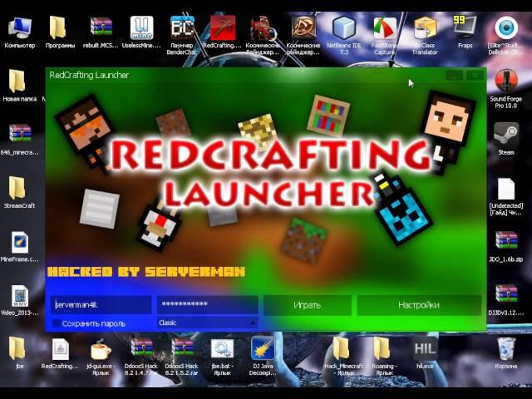This screenshot has width=532, height=399.
Task: Select DdoosS Hack 8.2 1.4.7 archive
Action: coord(142,348)
